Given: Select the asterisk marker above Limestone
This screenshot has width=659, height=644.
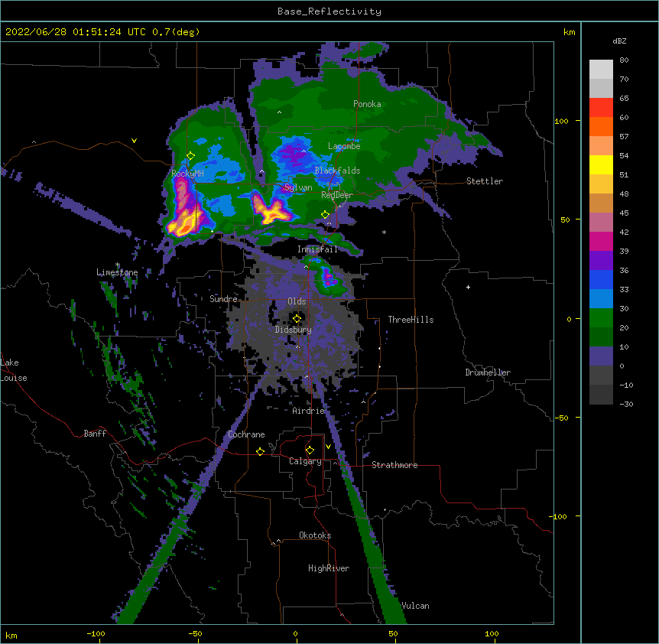Looking at the screenshot, I should click(x=118, y=265).
